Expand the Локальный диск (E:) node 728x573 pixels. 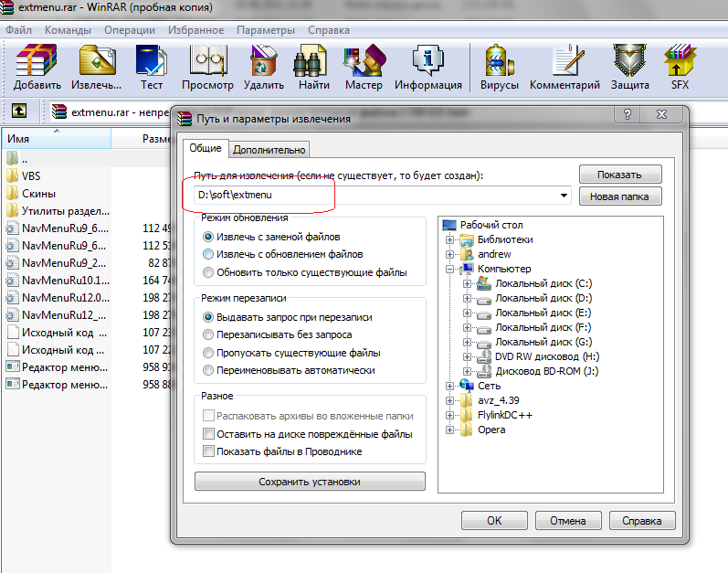click(x=467, y=313)
